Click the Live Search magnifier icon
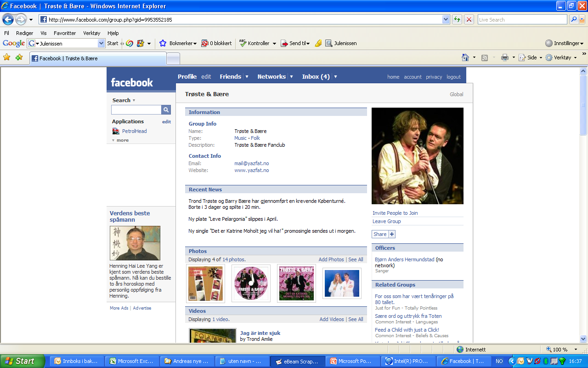 pyautogui.click(x=573, y=19)
